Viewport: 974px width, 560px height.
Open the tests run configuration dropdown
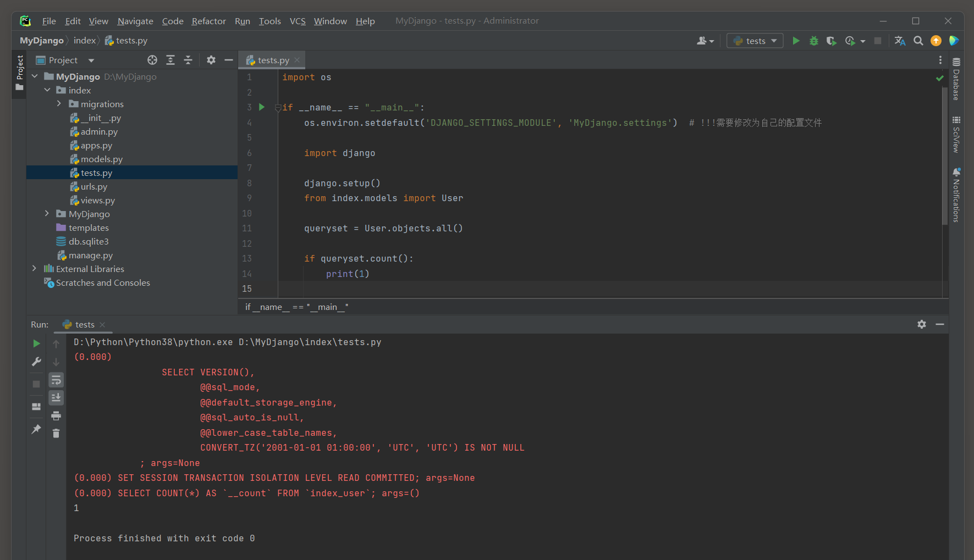(755, 41)
